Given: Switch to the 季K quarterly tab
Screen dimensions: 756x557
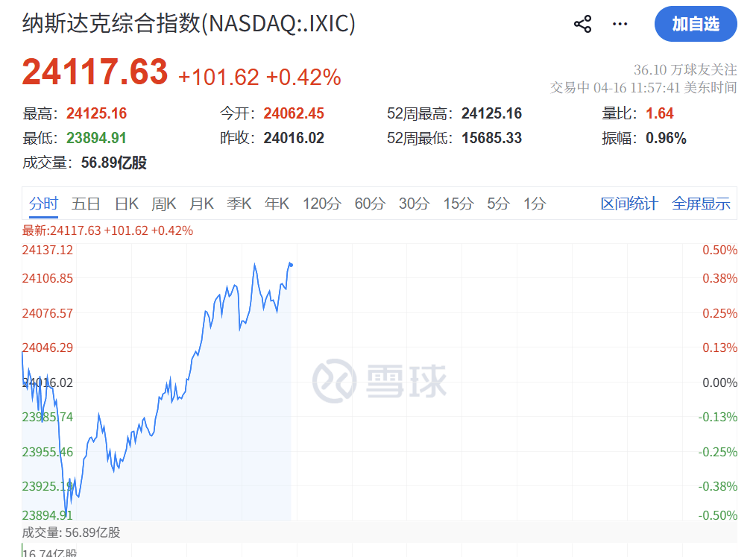Looking at the screenshot, I should point(239,203).
